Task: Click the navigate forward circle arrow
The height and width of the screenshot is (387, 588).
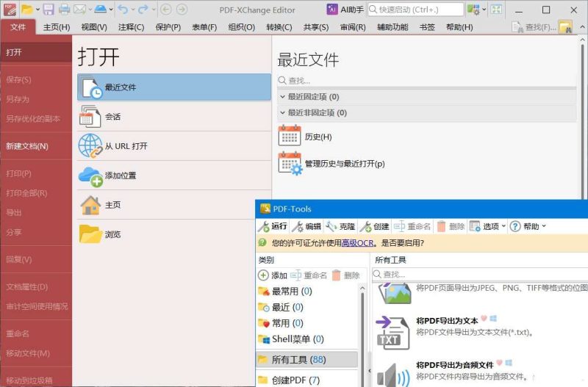Action: pos(182,10)
